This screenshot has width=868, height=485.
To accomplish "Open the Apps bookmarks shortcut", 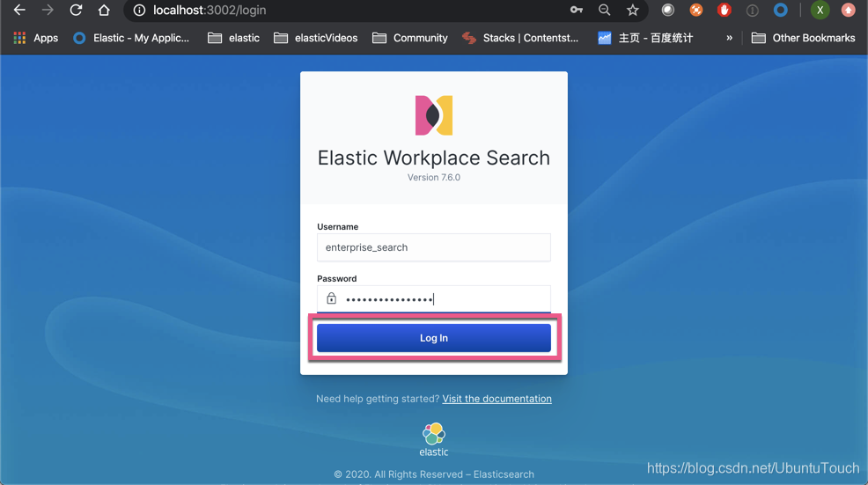I will [x=35, y=38].
